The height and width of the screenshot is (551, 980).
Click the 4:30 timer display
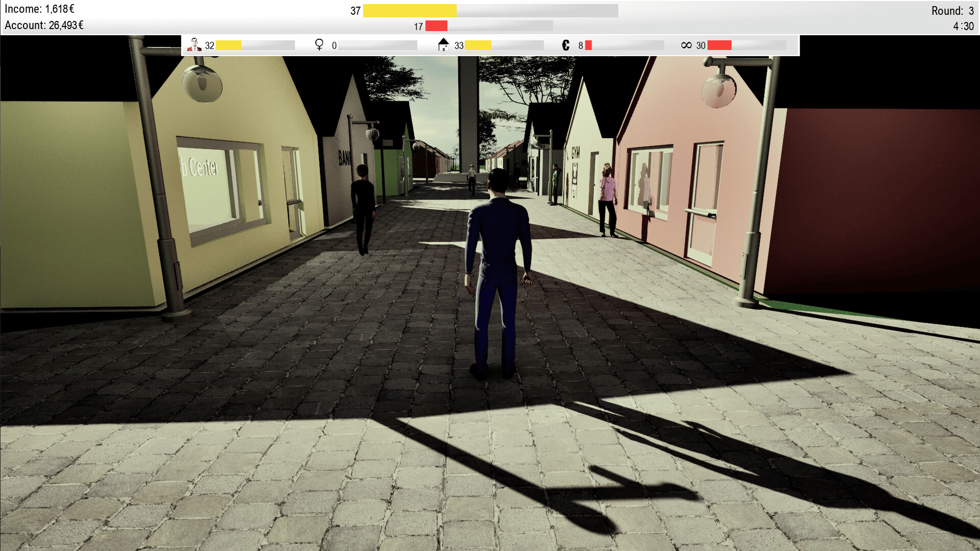tap(963, 26)
